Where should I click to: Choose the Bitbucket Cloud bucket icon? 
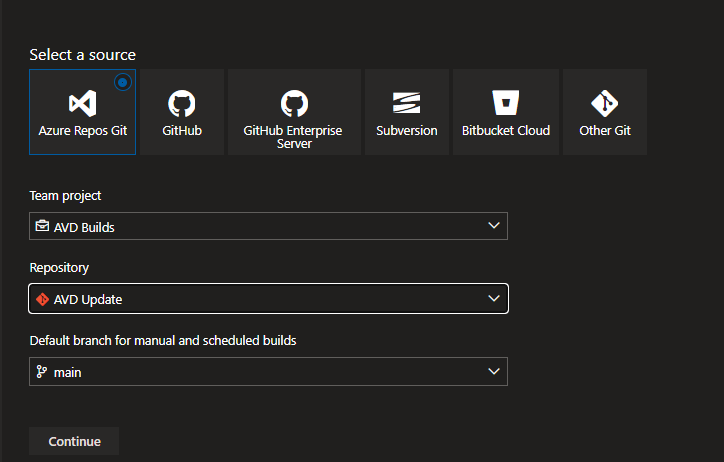tap(506, 103)
